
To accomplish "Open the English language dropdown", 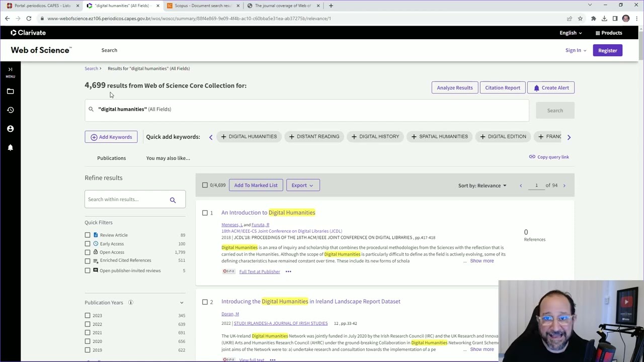I will coord(571,33).
